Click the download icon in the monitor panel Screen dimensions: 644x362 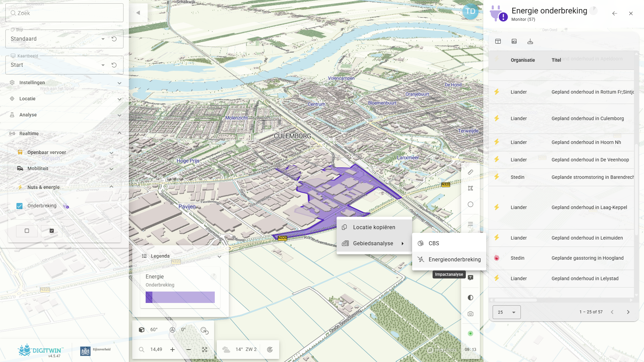point(530,41)
